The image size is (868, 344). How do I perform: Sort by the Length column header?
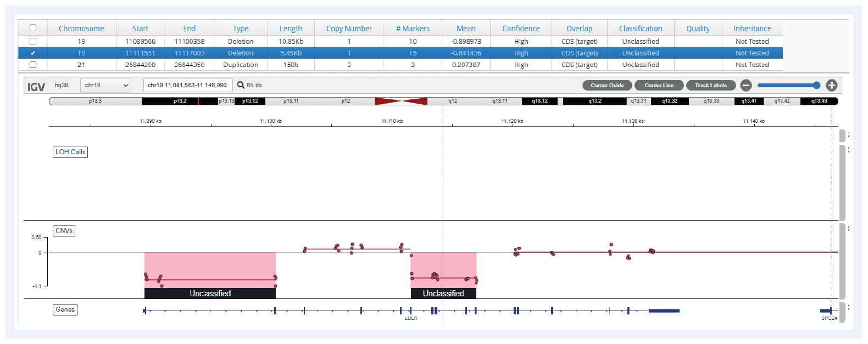point(291,29)
